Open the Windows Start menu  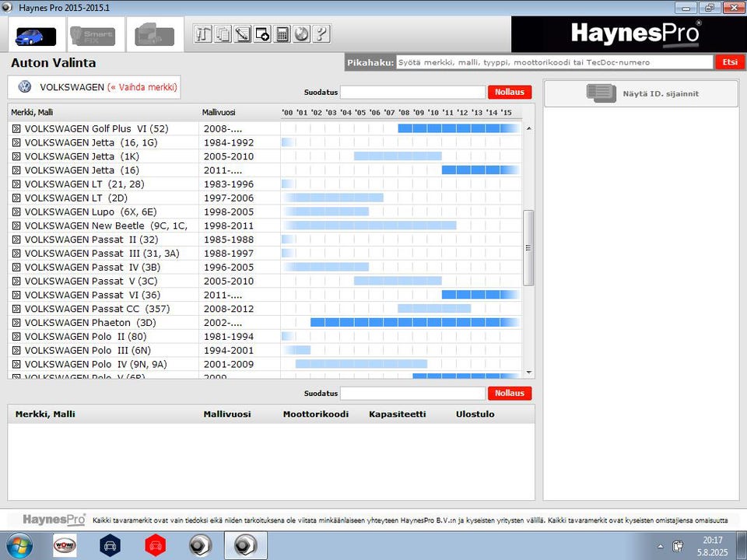19,546
